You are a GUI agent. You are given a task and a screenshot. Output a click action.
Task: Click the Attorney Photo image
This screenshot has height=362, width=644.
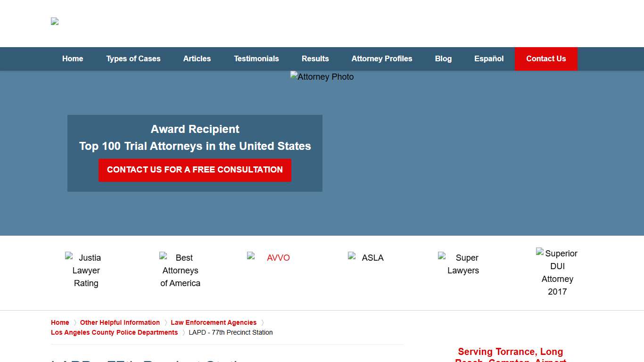click(x=322, y=77)
